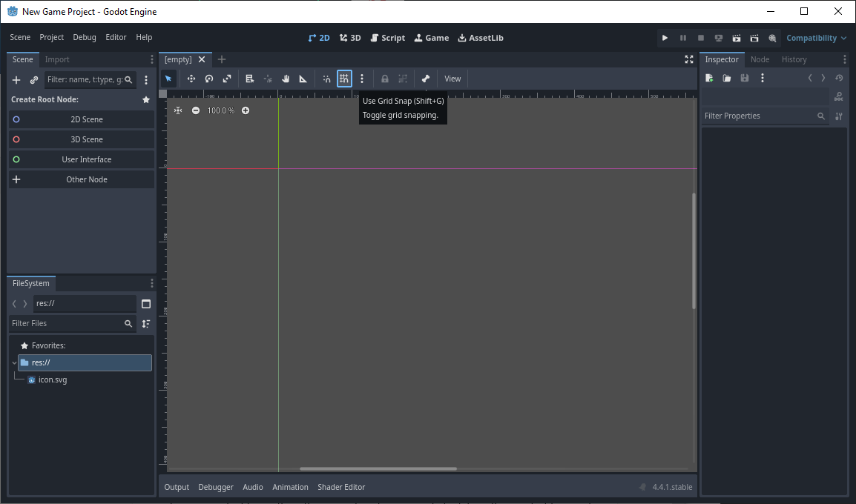Click the zoom in plus icon
This screenshot has width=856, height=504.
(x=246, y=110)
